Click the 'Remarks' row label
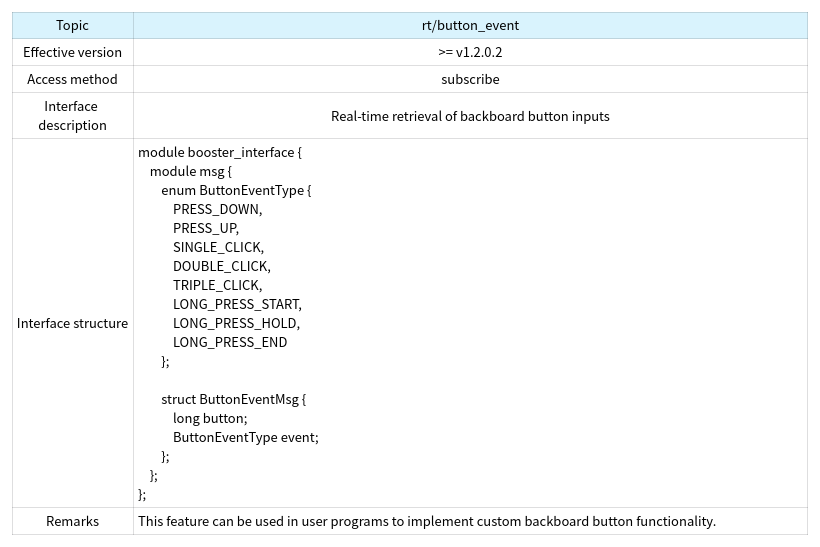Screen dimensions: 820x547 click(72, 521)
